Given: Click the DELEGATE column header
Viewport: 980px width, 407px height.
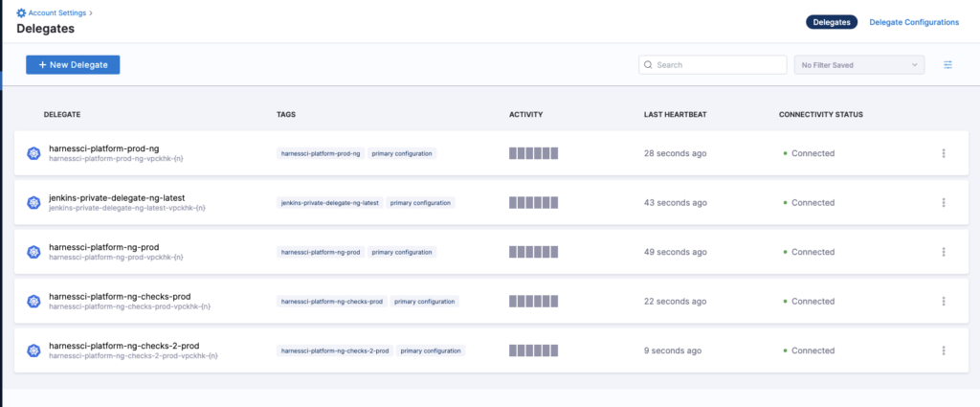Looking at the screenshot, I should pyautogui.click(x=62, y=114).
